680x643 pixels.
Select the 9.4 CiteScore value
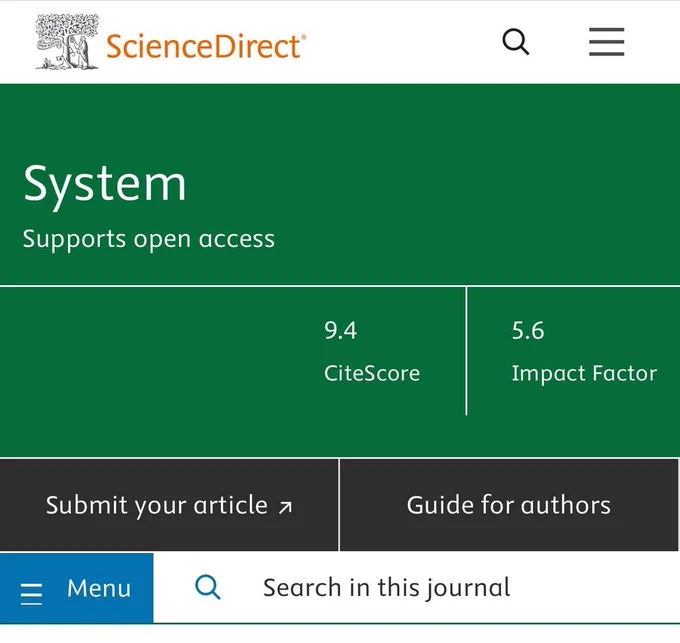pos(340,331)
